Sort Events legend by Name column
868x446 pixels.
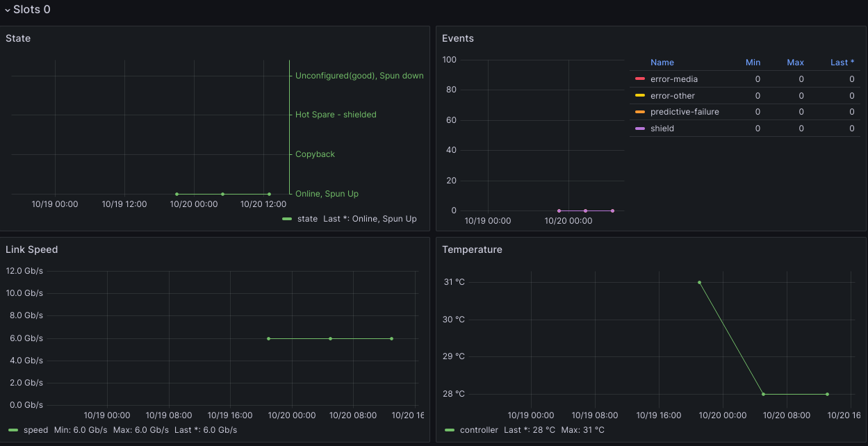pyautogui.click(x=662, y=63)
